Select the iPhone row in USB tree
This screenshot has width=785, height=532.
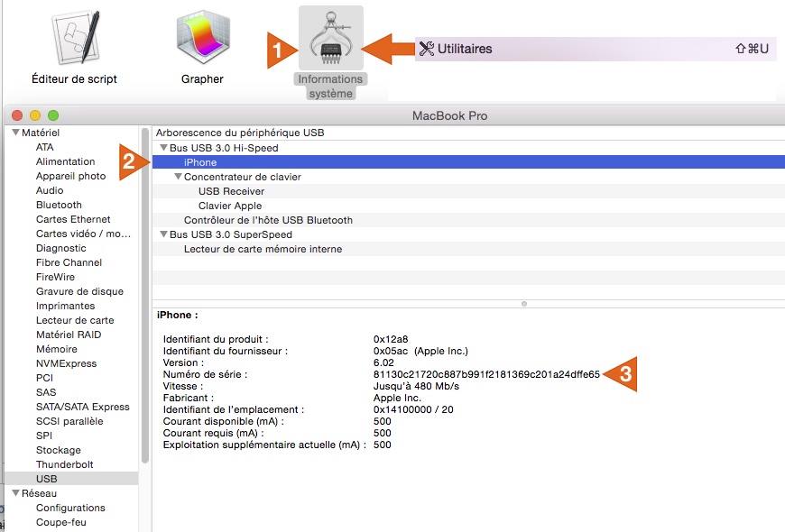[x=468, y=162]
